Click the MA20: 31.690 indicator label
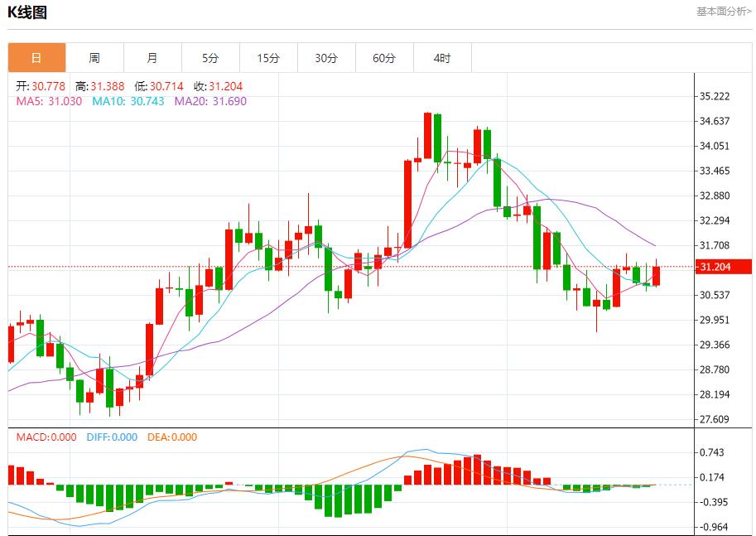756x536 pixels. [210, 101]
